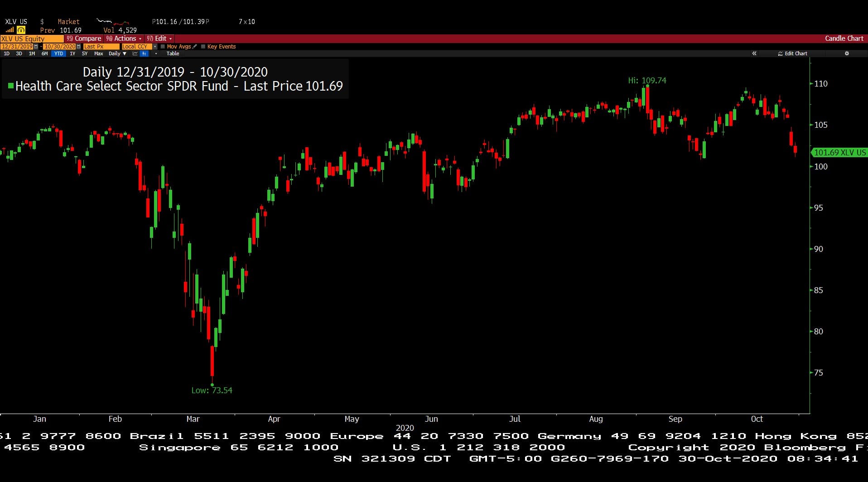Click the 7x10 size quote

(x=247, y=22)
